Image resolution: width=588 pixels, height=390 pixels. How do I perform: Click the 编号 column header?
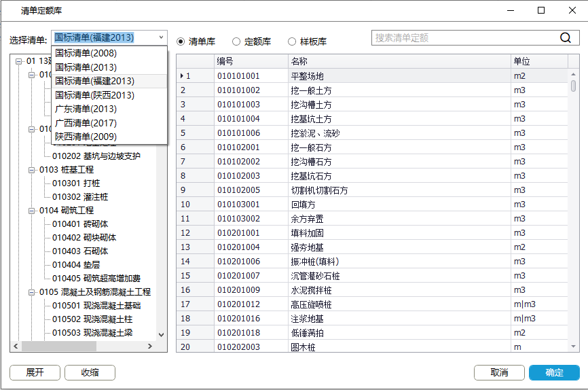[251, 61]
